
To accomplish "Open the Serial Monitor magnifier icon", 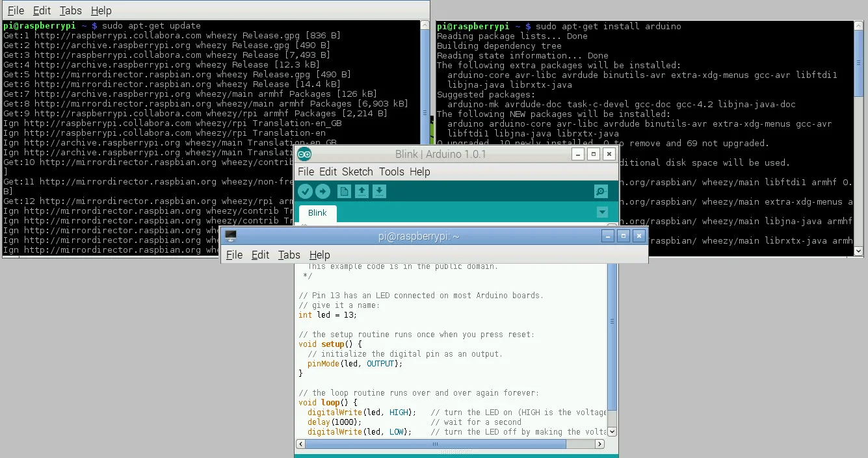I will click(601, 191).
